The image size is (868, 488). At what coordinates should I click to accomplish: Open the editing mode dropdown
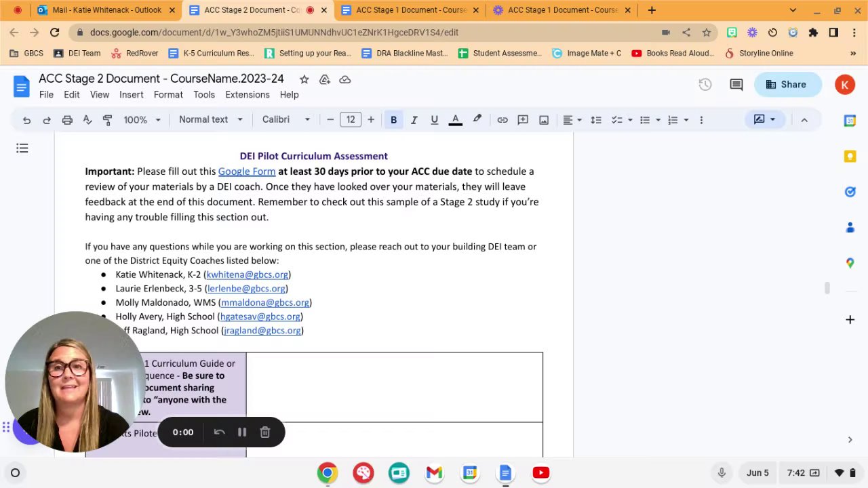click(764, 120)
